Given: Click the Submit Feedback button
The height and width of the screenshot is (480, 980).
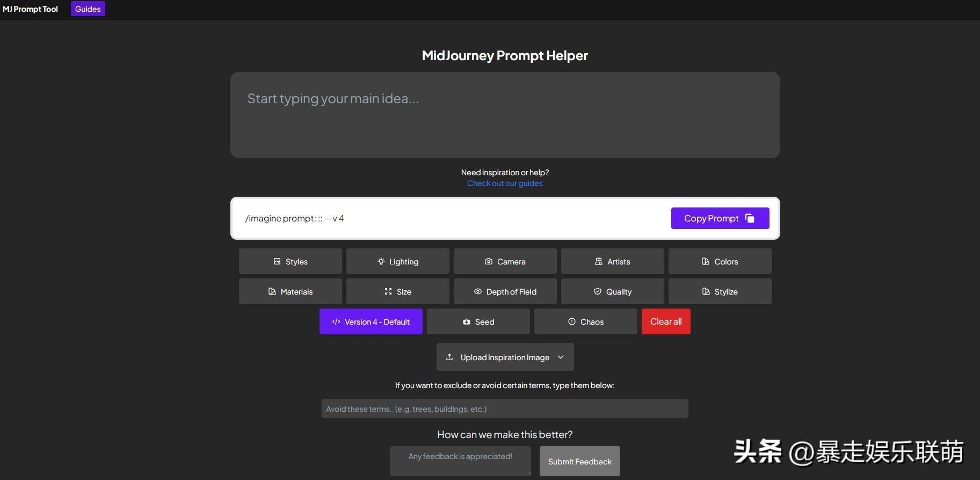Looking at the screenshot, I should click(x=580, y=461).
